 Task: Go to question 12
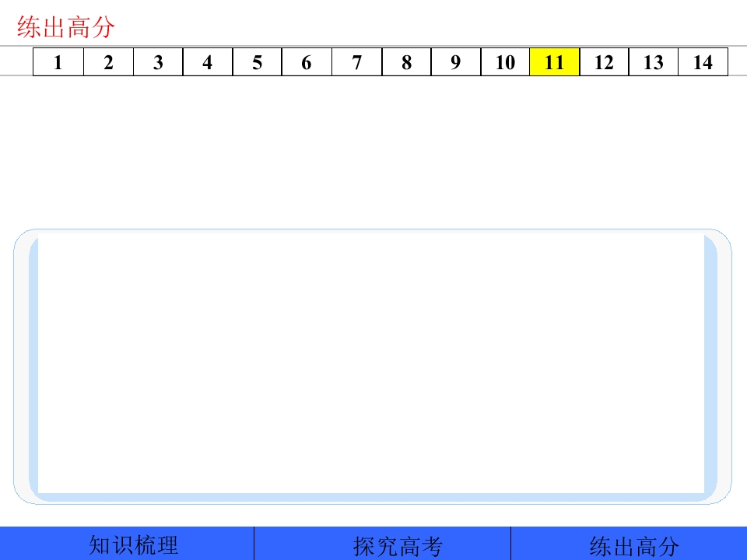[604, 62]
